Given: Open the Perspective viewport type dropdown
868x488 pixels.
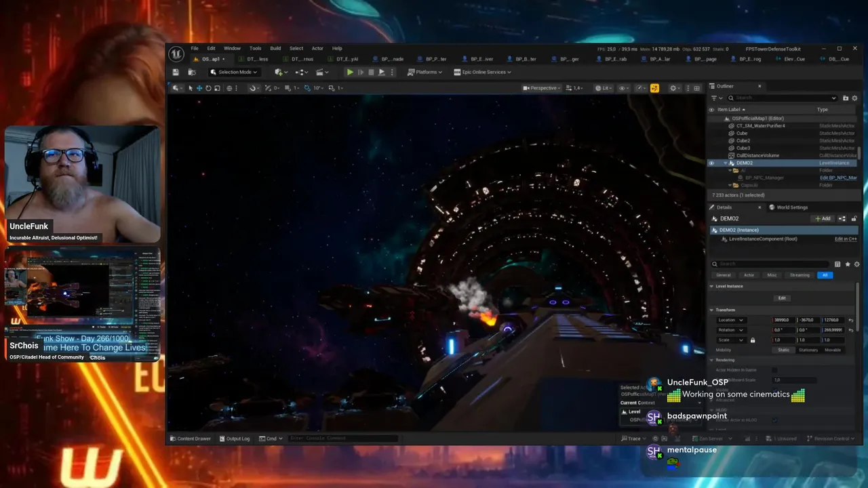Looking at the screenshot, I should [542, 88].
